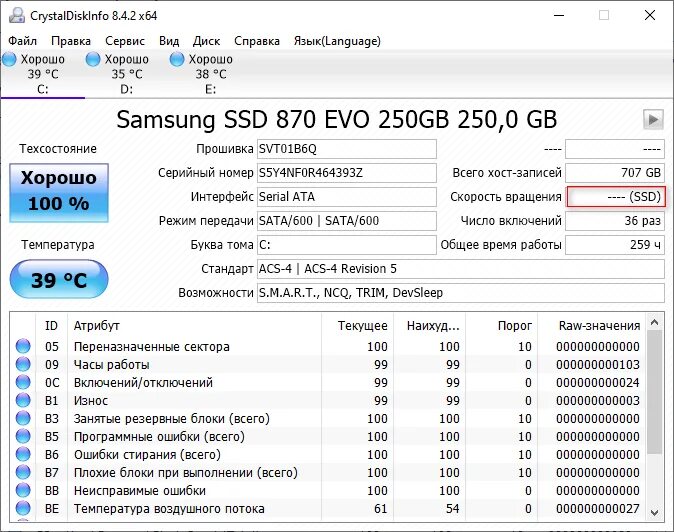Open the Правка menu
674x532 pixels.
(x=71, y=41)
